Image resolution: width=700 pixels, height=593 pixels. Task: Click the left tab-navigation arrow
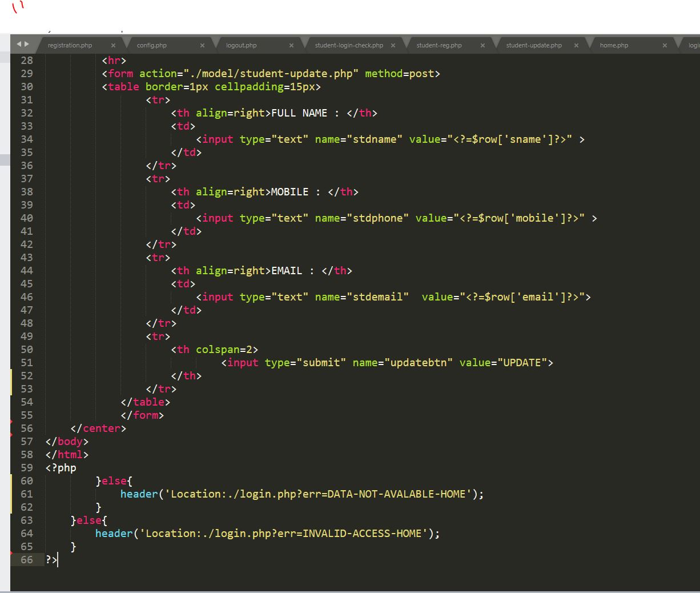(x=19, y=44)
